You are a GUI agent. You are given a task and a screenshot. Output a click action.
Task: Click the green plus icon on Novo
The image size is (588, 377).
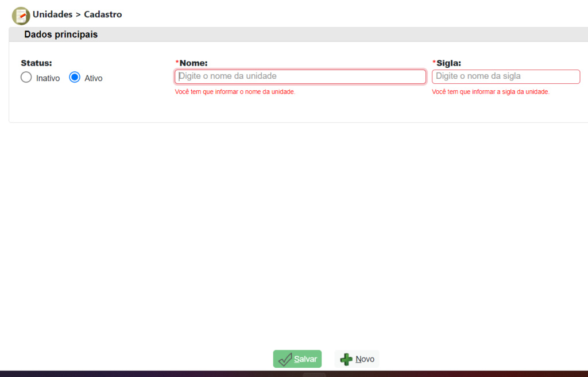click(x=346, y=359)
